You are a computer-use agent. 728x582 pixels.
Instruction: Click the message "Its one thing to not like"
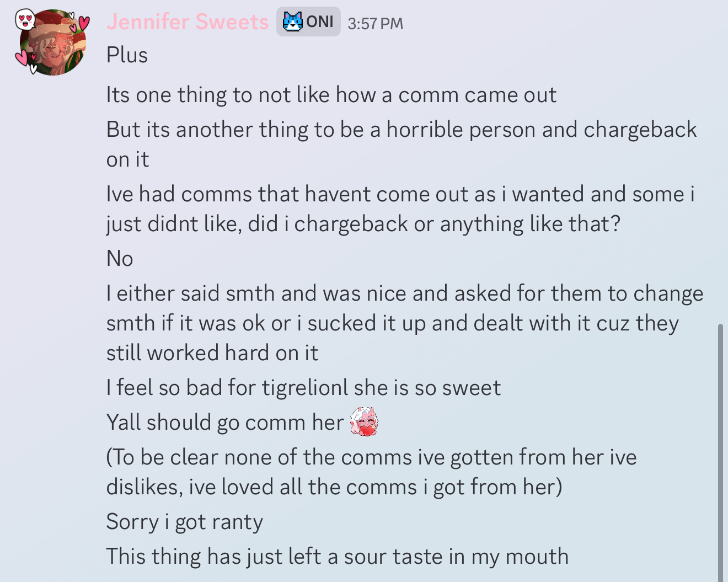click(x=331, y=95)
